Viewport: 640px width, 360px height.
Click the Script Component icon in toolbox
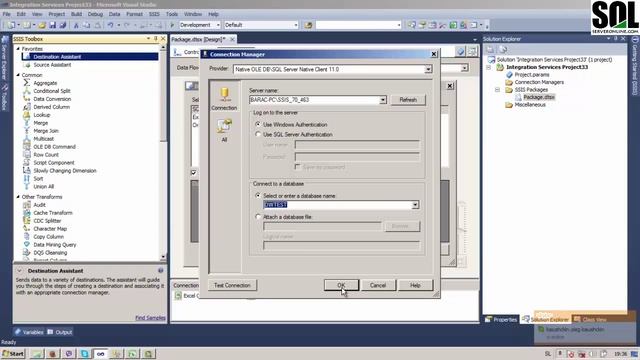tap(27, 163)
